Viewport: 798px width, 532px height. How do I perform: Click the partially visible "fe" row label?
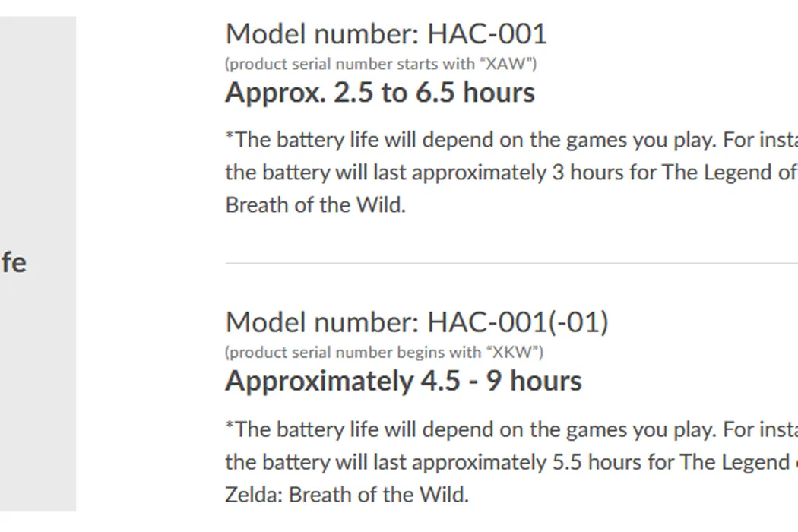pos(13,263)
